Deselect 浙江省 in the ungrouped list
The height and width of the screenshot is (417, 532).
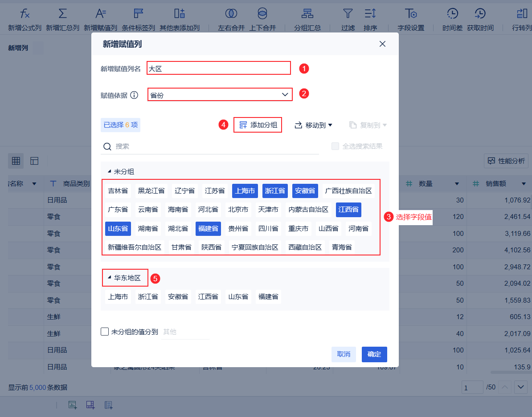click(275, 191)
